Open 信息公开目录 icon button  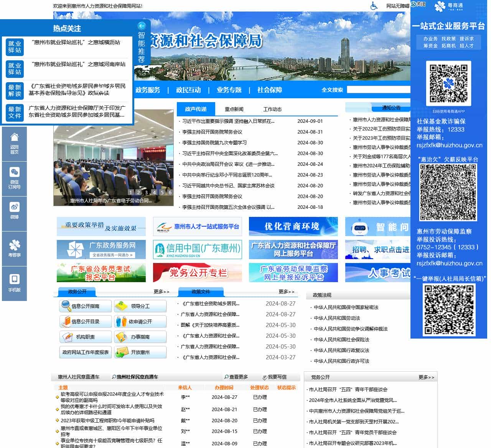(86, 321)
